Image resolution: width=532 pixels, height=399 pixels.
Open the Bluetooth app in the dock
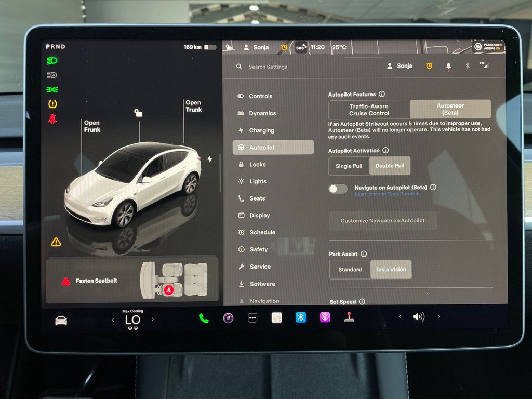coord(301,317)
